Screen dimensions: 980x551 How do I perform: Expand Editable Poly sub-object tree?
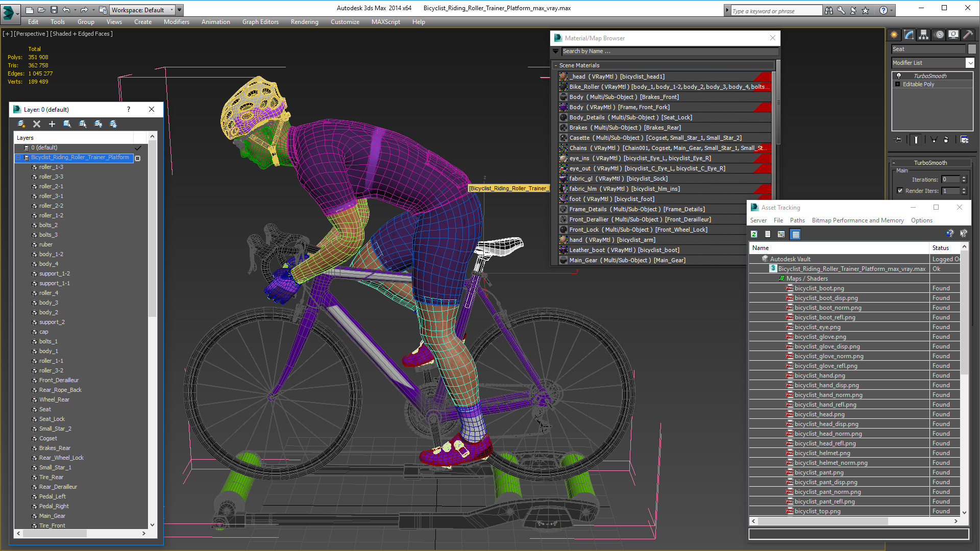coord(897,84)
